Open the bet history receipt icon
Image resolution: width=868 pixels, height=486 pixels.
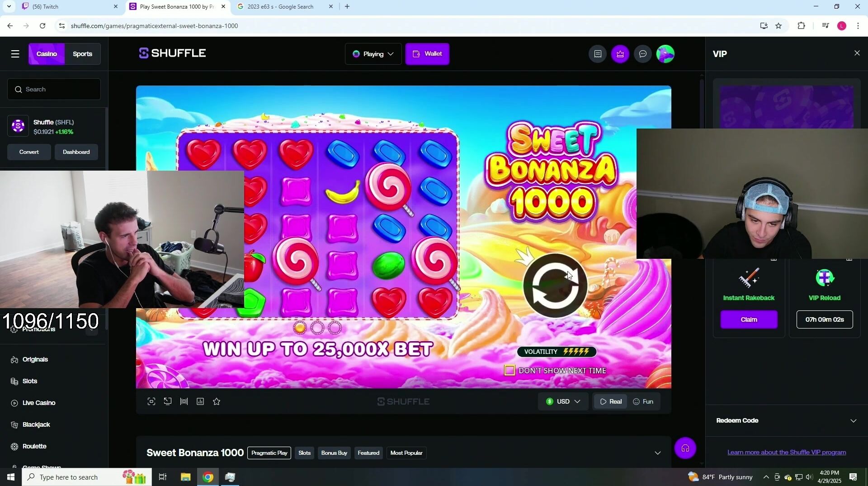click(x=598, y=54)
